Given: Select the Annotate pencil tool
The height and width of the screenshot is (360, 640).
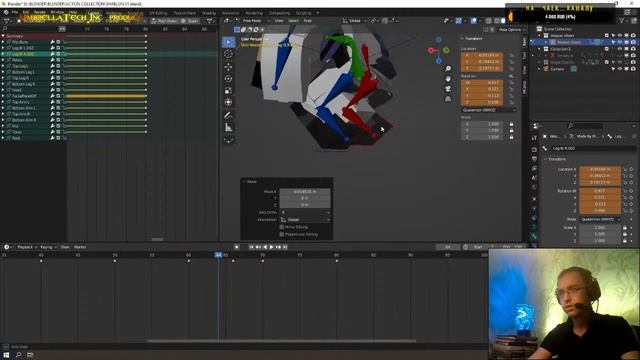Looking at the screenshot, I should (229, 116).
